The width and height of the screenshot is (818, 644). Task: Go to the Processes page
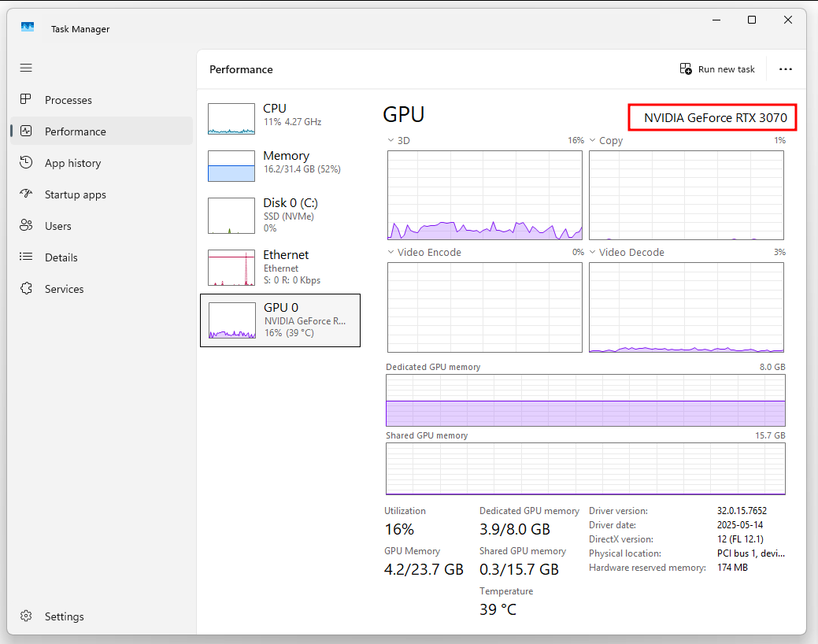(102, 100)
